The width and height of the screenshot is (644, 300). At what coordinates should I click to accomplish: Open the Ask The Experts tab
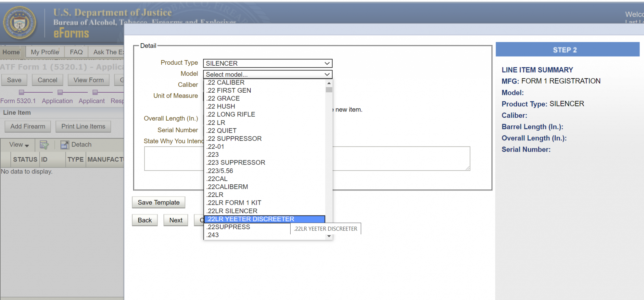(107, 52)
